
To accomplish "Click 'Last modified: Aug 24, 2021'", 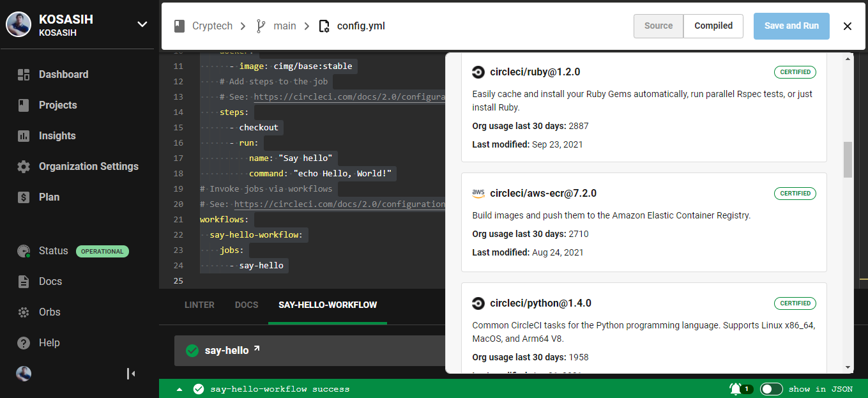I will (x=528, y=252).
